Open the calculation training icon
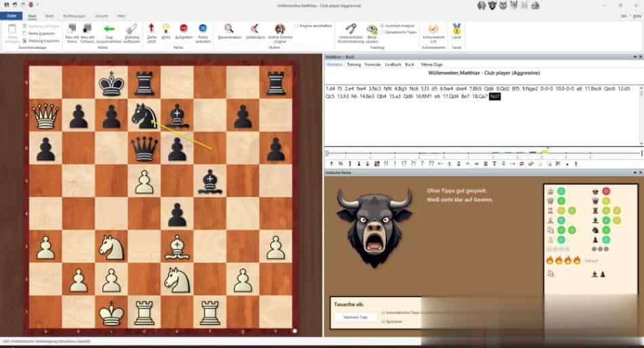The width and height of the screenshot is (644, 348). [350, 28]
